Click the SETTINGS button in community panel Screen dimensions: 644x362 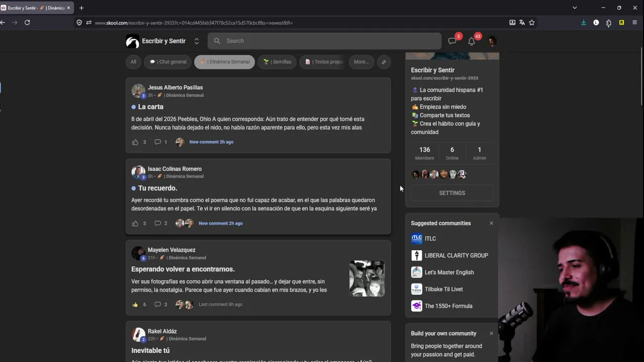(452, 193)
